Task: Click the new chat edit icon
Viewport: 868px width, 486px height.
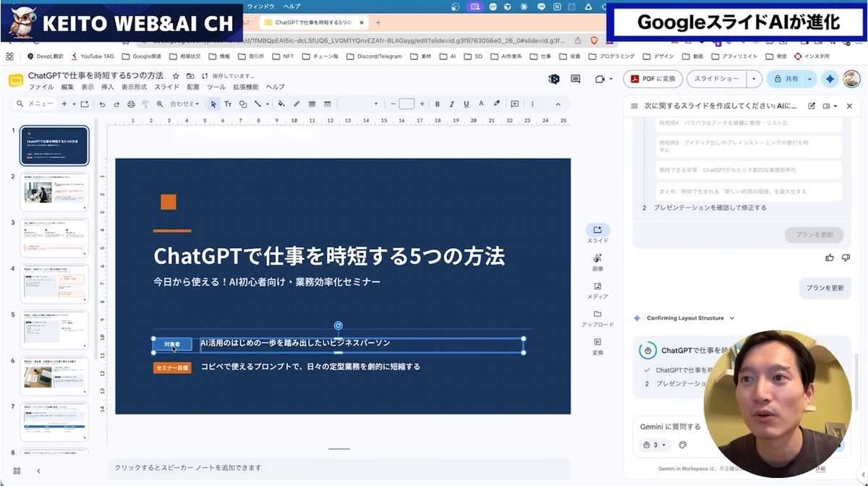Action: (812, 106)
